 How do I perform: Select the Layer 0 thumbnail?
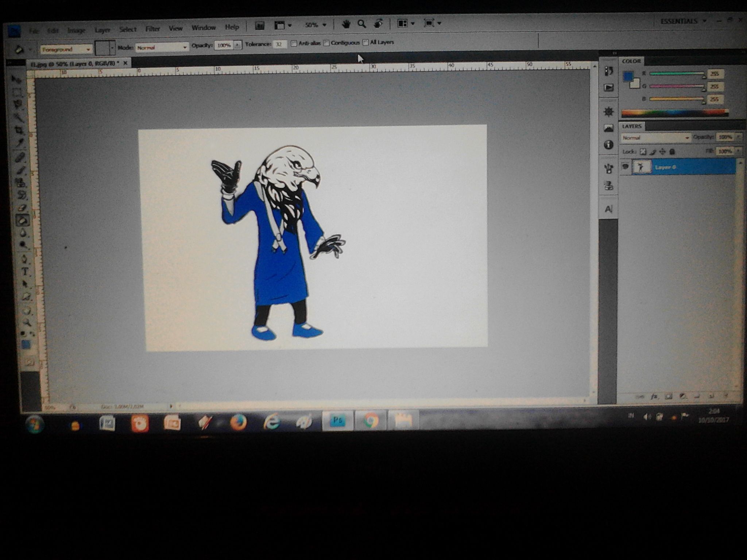click(x=641, y=167)
